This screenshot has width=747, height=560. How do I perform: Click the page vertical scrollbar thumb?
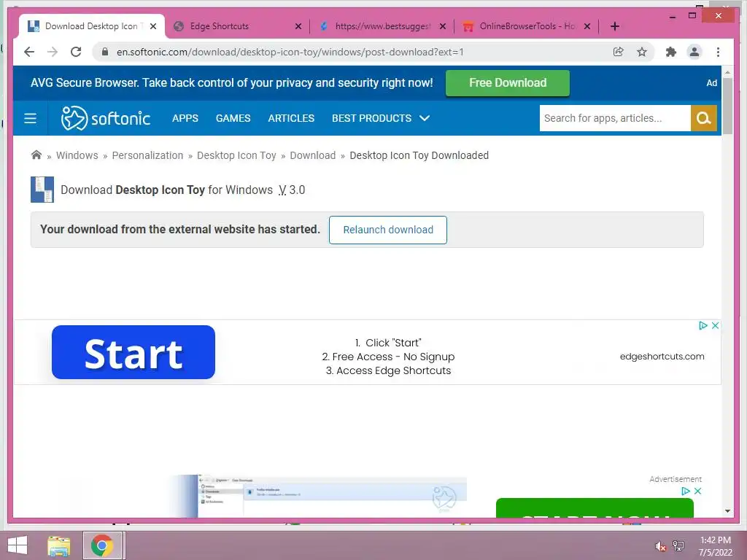coord(727,105)
